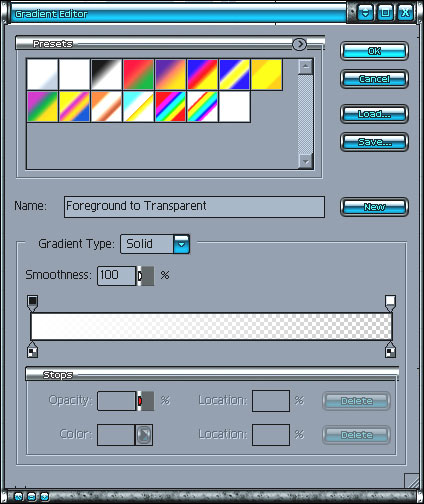Select the violet-orange gradient preset
Viewport: 424px width, 504px height.
click(170, 74)
